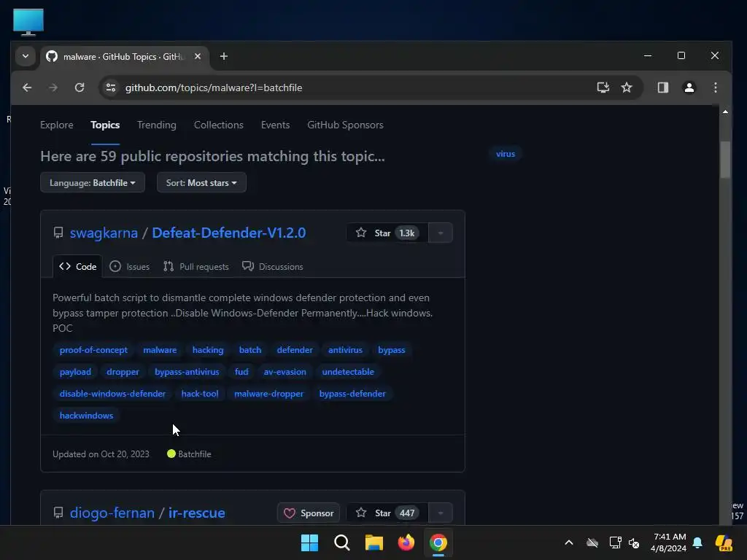747x560 pixels.
Task: Click the install app icon in address bar
Action: tap(603, 87)
